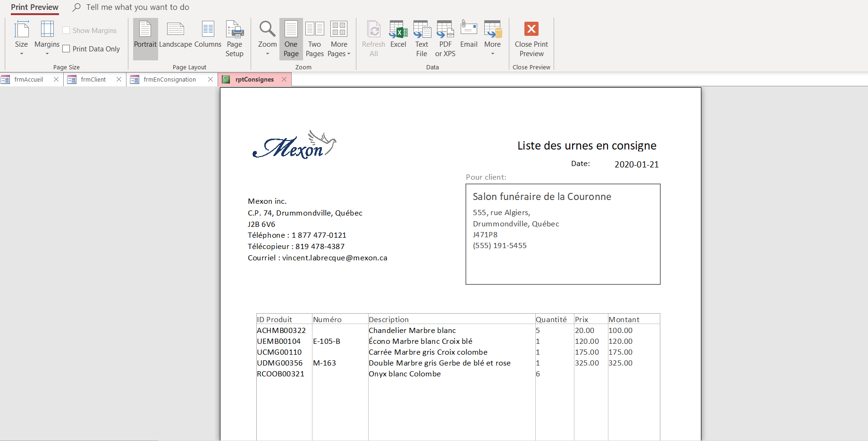The image size is (868, 441).
Task: Expand the Size dropdown
Action: 21,39
